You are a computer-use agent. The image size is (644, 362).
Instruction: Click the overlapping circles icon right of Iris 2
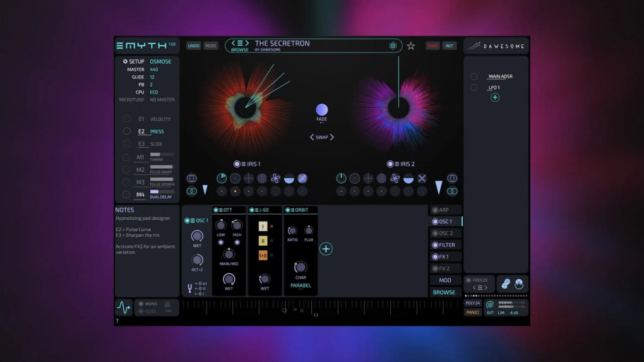(x=452, y=178)
